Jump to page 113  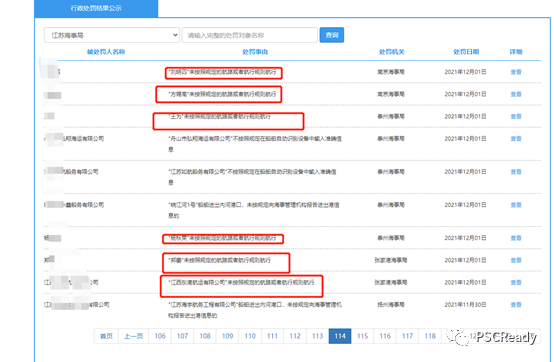coord(318,336)
